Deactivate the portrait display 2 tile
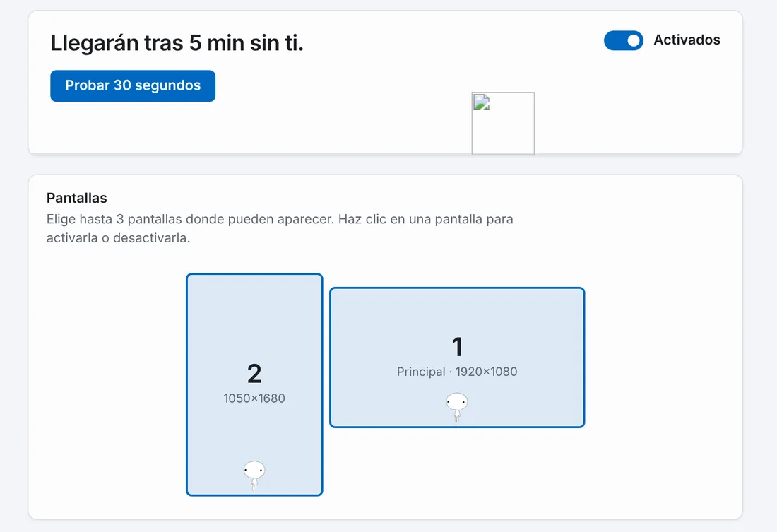The image size is (777, 532). (x=254, y=385)
